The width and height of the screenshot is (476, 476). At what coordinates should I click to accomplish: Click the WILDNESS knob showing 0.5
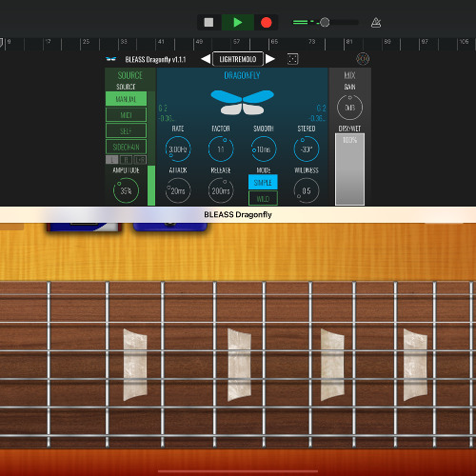tap(307, 190)
